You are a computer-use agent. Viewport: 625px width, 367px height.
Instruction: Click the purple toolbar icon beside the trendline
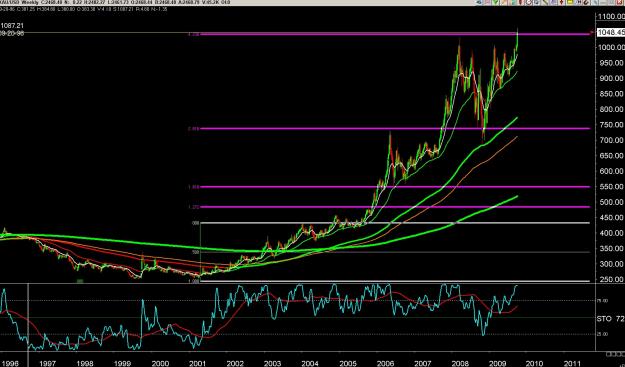coord(553,2)
